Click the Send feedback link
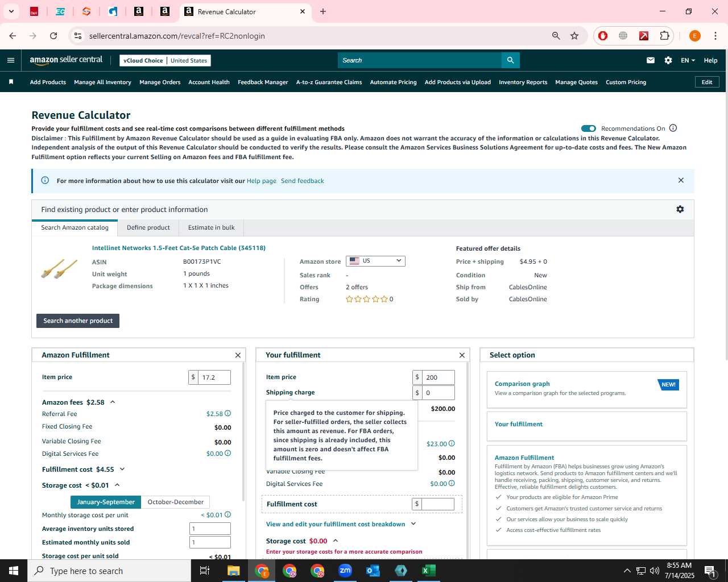The width and height of the screenshot is (728, 582). pos(302,181)
